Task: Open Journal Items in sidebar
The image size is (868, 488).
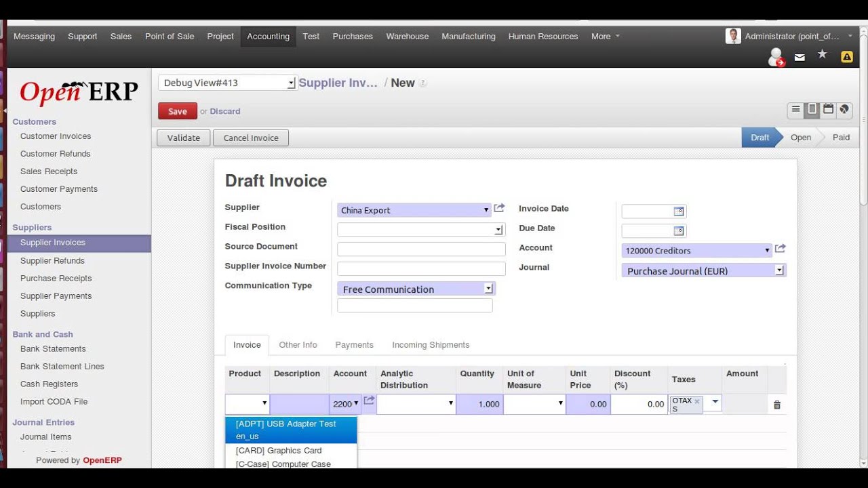Action: click(x=45, y=437)
